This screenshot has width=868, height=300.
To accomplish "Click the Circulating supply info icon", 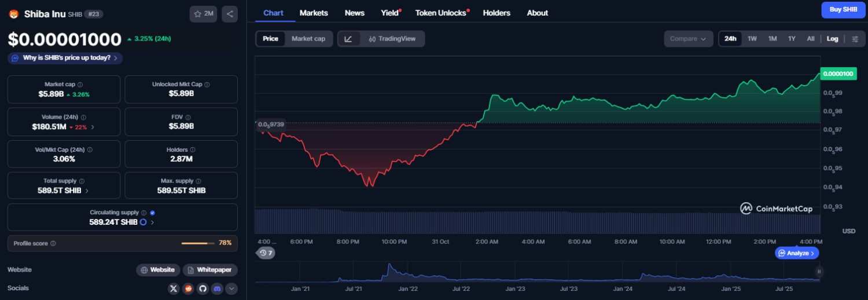I will coord(144,213).
